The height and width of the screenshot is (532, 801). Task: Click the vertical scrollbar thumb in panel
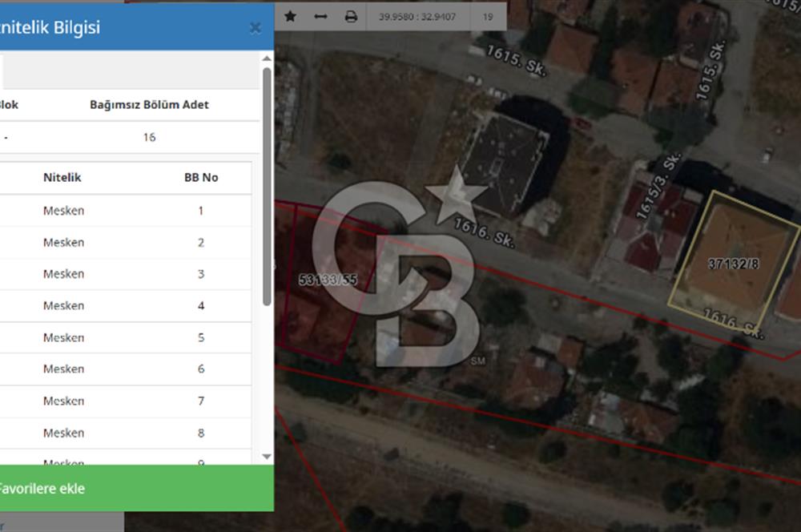pos(267,187)
